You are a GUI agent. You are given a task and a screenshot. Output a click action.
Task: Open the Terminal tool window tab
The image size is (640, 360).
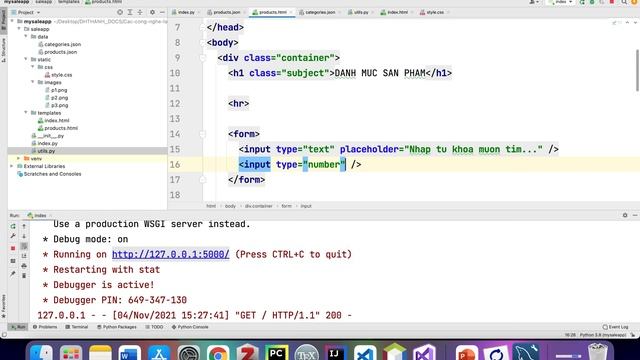point(77,327)
